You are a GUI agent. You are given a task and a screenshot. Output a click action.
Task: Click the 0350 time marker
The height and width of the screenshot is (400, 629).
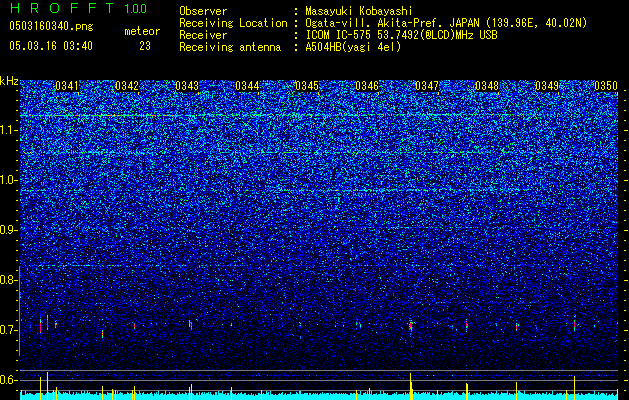tap(606, 86)
